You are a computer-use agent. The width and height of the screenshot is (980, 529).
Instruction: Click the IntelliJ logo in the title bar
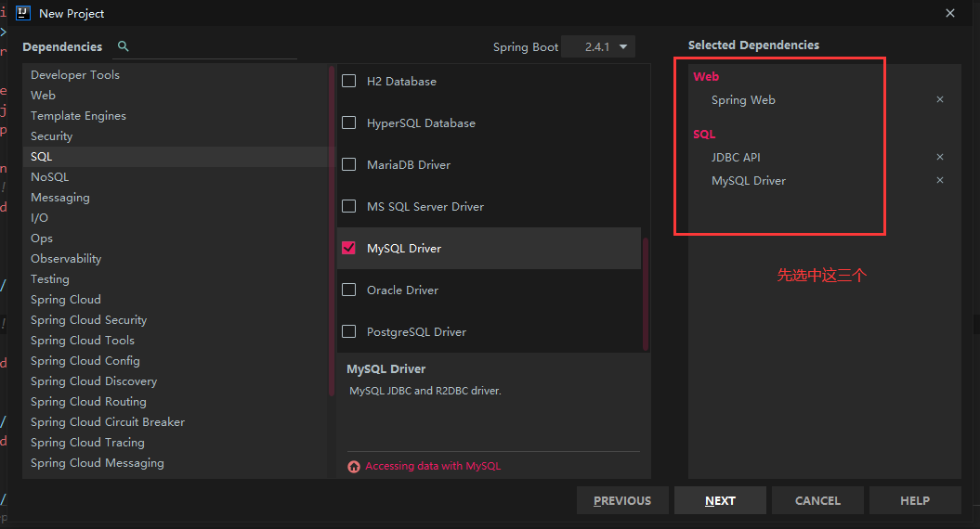pyautogui.click(x=23, y=13)
